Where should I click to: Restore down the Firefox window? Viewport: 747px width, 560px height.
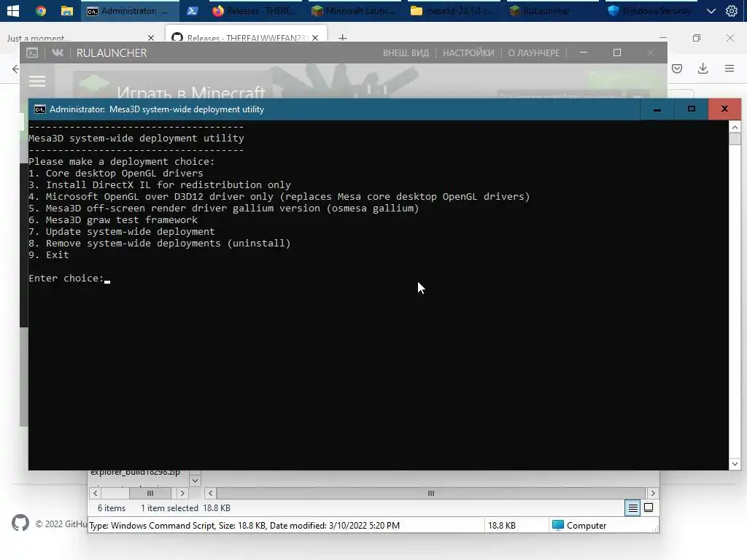click(x=697, y=38)
